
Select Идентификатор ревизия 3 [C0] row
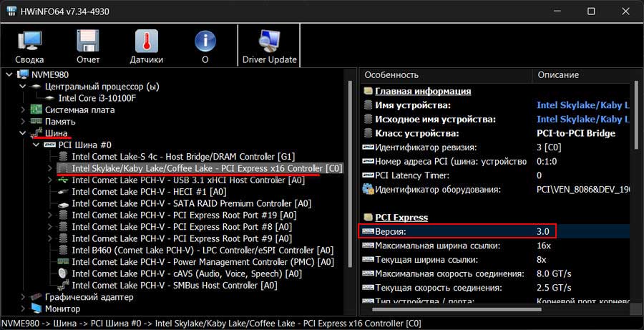point(494,147)
